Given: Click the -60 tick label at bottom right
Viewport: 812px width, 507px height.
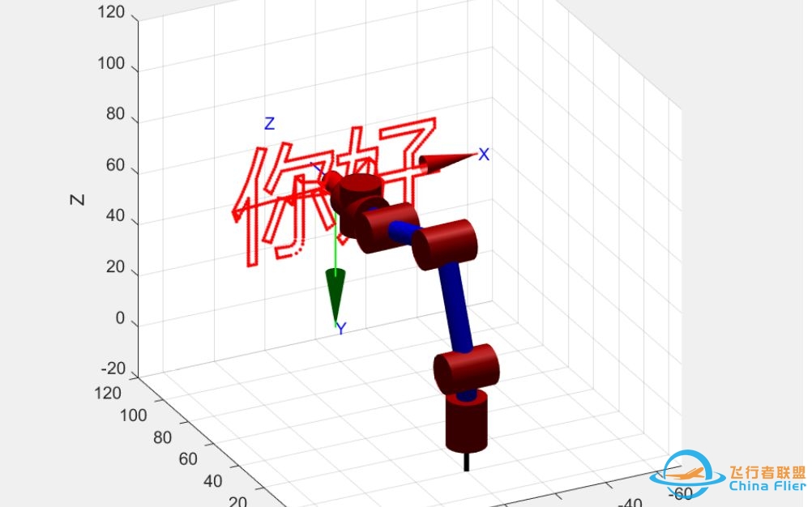Looking at the screenshot, I should pos(681,493).
